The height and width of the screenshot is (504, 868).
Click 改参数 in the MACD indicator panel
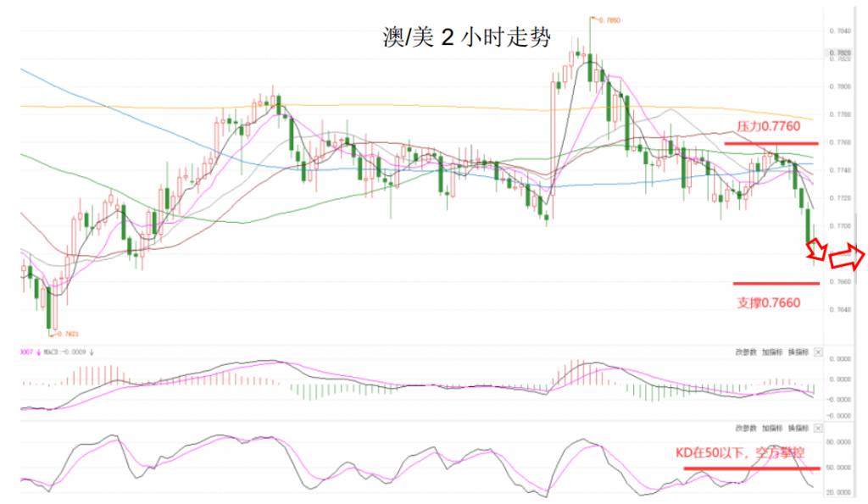click(x=746, y=352)
